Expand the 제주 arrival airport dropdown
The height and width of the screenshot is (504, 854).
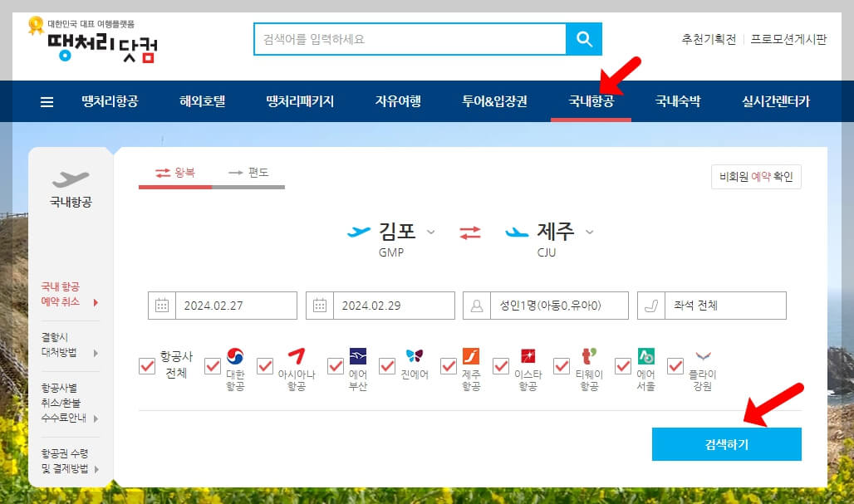point(590,232)
